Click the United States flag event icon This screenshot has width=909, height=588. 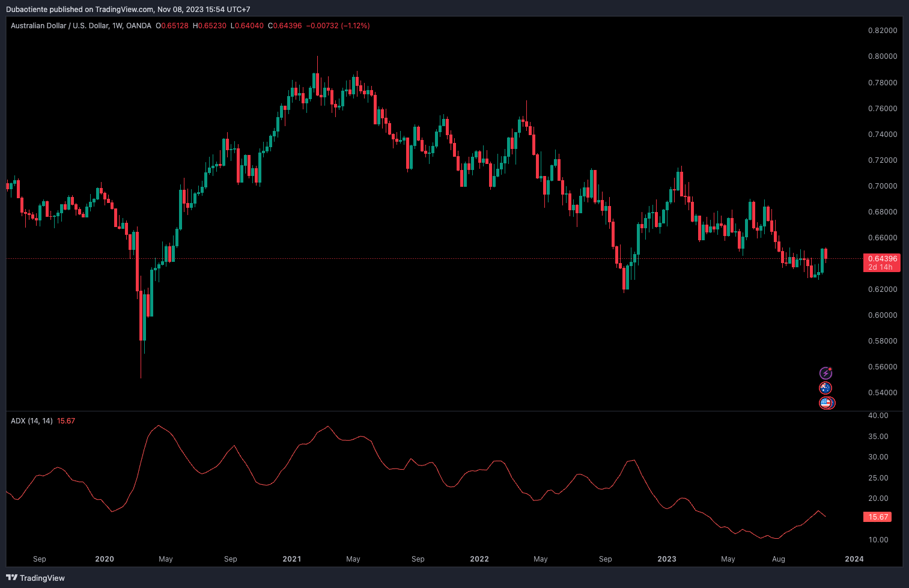point(826,403)
